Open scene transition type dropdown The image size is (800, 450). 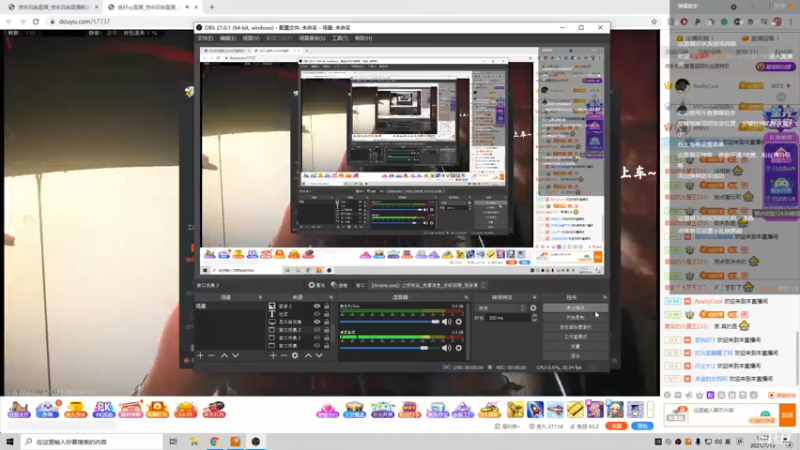pos(501,308)
